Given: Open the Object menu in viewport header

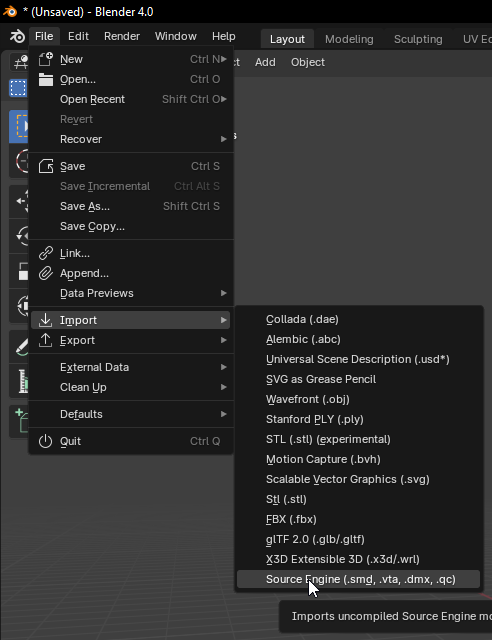Looking at the screenshot, I should pyautogui.click(x=308, y=62).
